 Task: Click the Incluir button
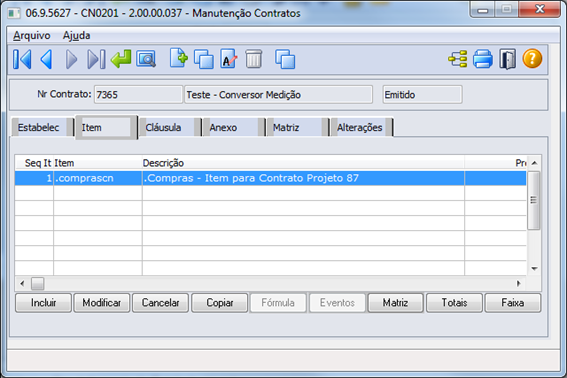43,303
